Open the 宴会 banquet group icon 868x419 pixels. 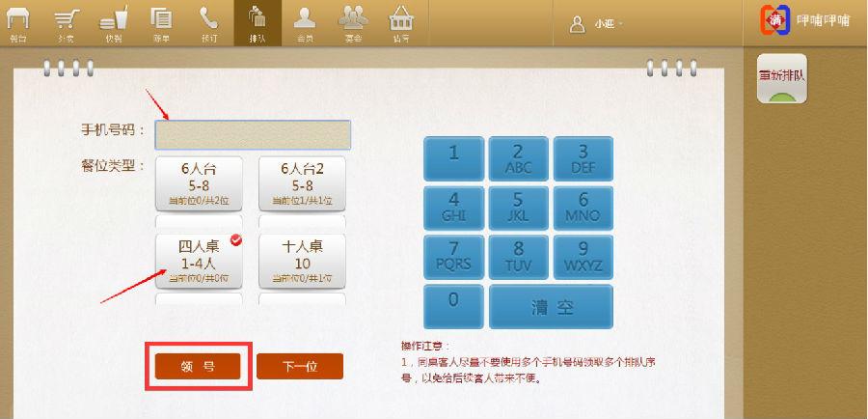click(352, 24)
